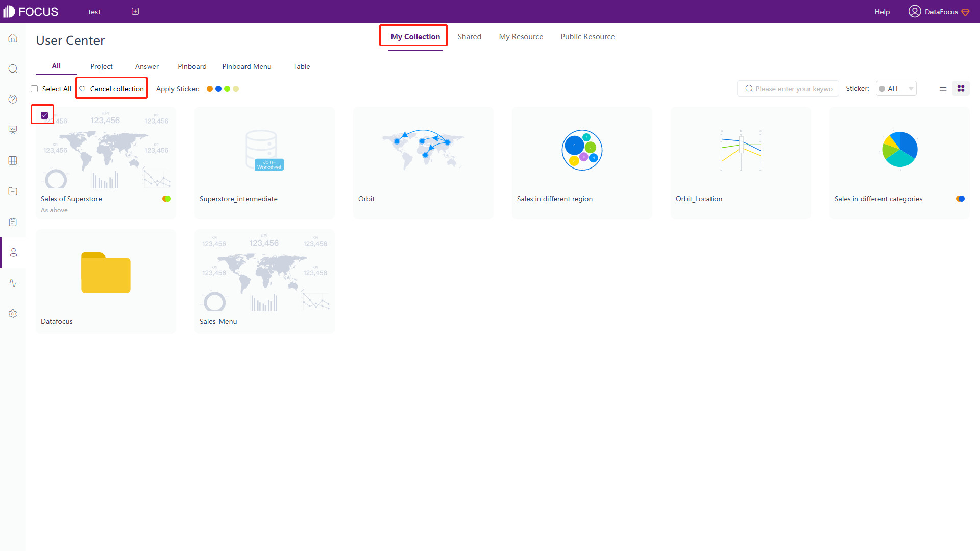Open the Sales in different categories pie thumbnail
The height and width of the screenshot is (551, 980).
coord(899,150)
